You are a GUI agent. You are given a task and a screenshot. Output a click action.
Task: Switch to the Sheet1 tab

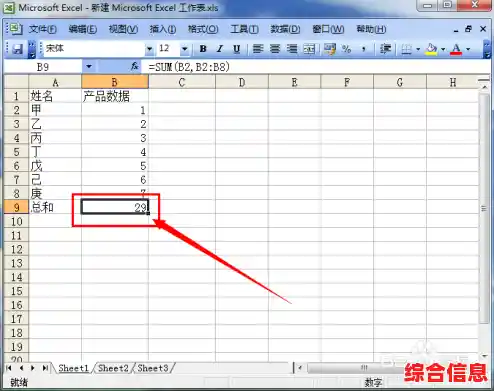[x=73, y=368]
